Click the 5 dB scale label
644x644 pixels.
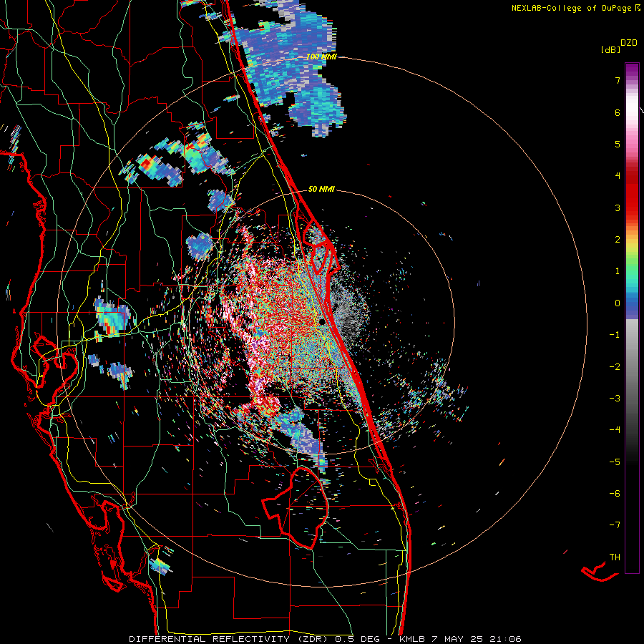618,144
